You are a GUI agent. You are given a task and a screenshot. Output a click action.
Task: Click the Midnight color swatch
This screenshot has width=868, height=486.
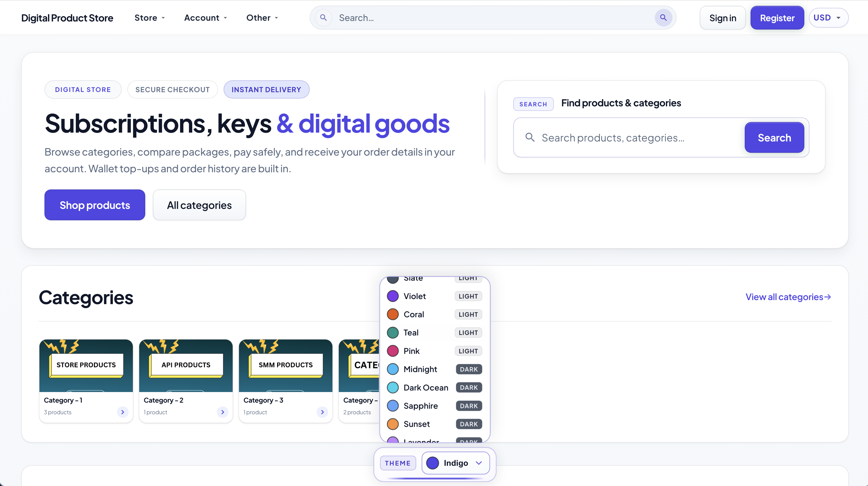(x=393, y=369)
